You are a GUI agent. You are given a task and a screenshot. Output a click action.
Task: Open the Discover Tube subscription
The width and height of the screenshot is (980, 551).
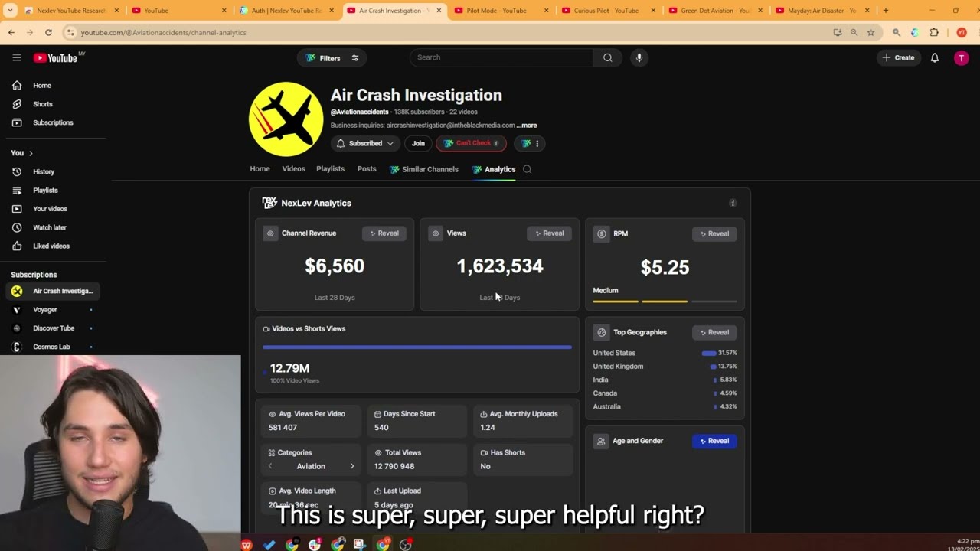53,328
